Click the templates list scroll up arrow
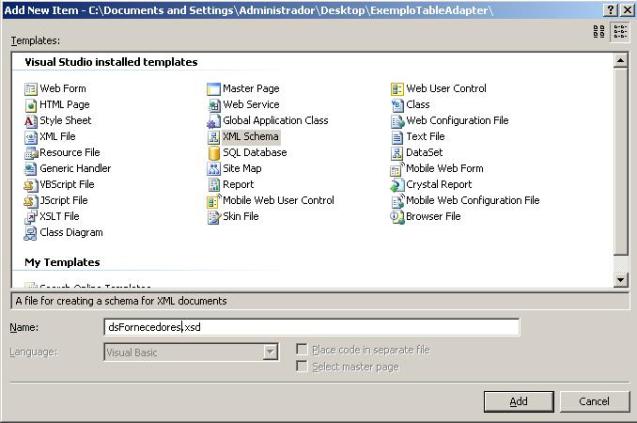 (620, 61)
